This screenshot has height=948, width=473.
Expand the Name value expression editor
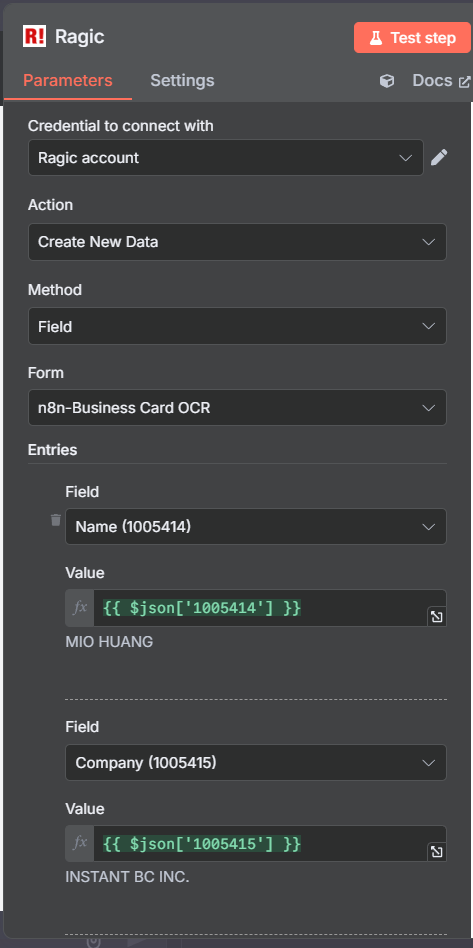click(x=436, y=617)
